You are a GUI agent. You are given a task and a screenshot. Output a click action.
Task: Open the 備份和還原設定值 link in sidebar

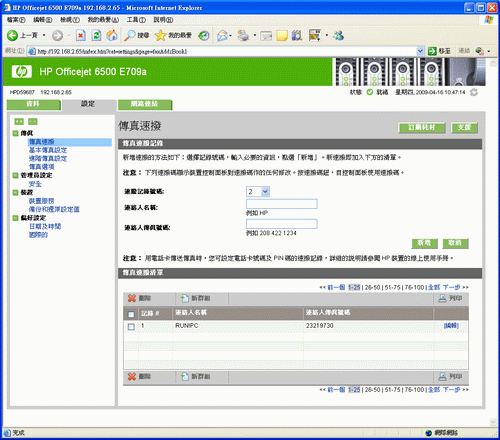click(54, 209)
